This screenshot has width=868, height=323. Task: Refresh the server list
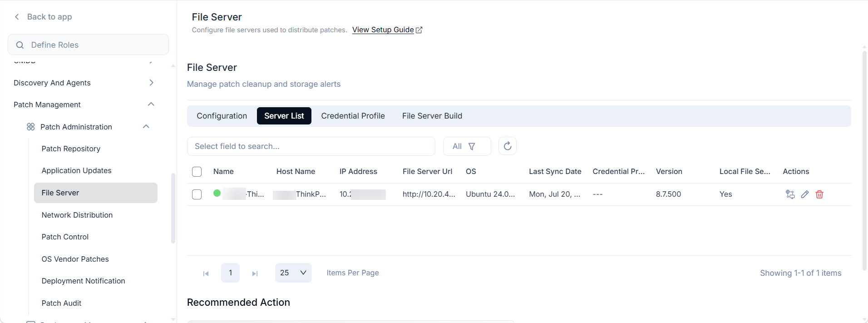coord(508,146)
